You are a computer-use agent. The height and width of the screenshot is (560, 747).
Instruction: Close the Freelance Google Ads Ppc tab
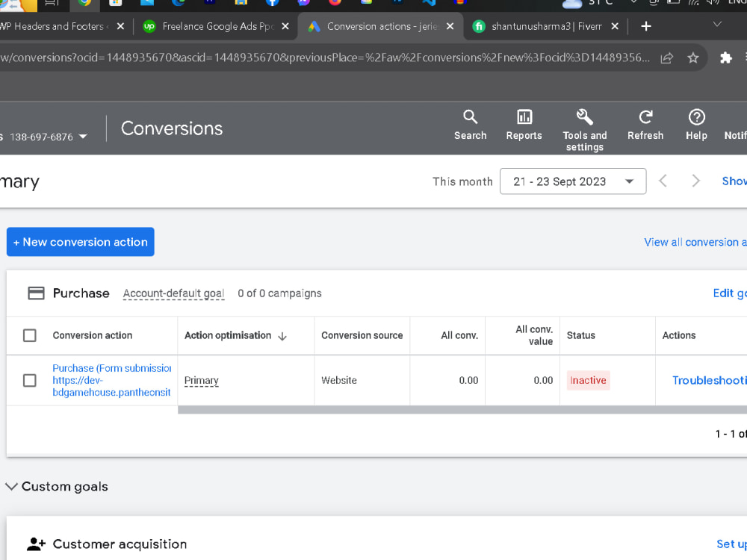tap(285, 26)
